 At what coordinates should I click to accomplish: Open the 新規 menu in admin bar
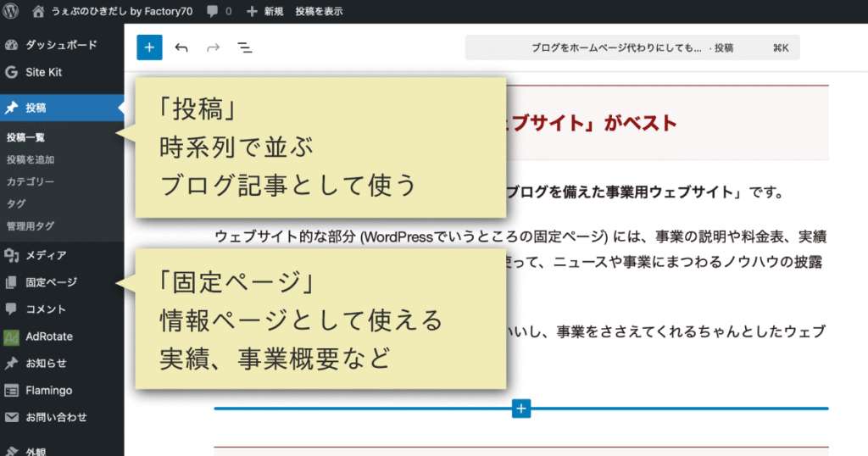[x=264, y=12]
